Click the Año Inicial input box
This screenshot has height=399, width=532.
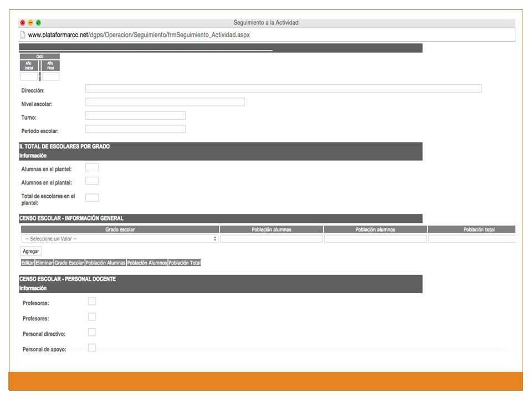29,76
